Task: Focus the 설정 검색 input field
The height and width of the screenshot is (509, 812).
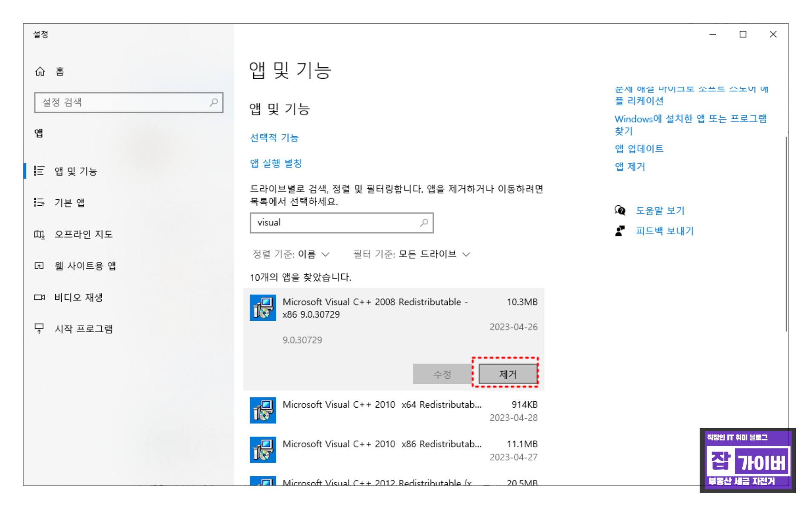Action: click(129, 102)
